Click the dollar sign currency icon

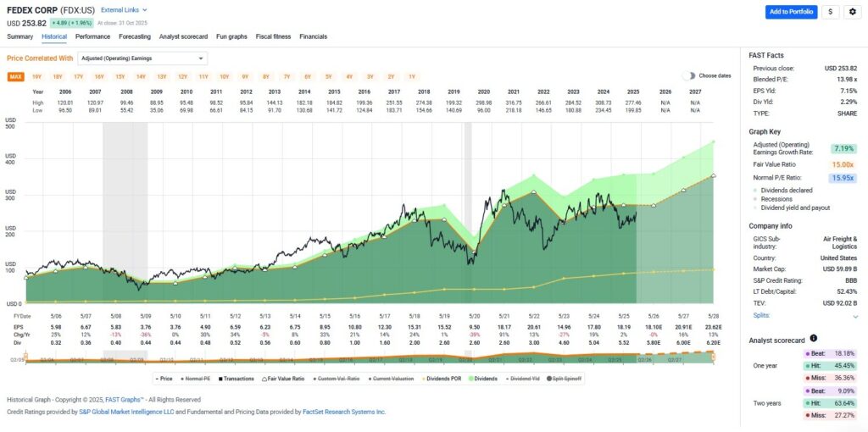[830, 12]
